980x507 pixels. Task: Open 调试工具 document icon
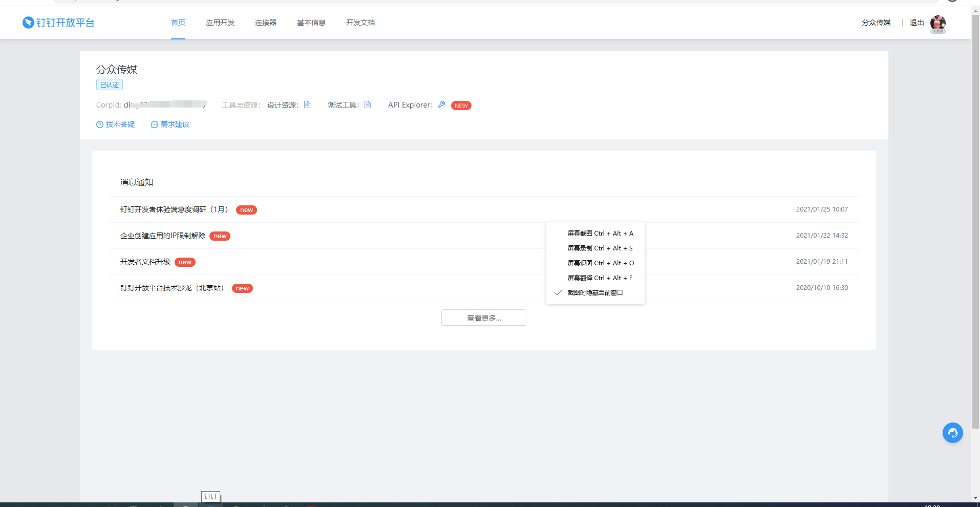(x=367, y=104)
